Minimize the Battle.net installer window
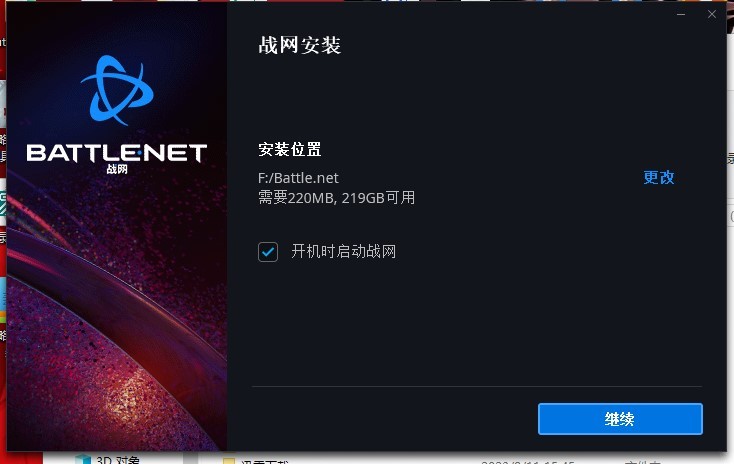The image size is (734, 464). [x=681, y=15]
